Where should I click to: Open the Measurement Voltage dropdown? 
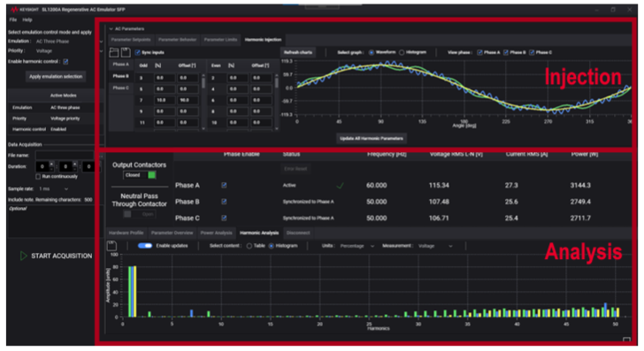pos(435,246)
